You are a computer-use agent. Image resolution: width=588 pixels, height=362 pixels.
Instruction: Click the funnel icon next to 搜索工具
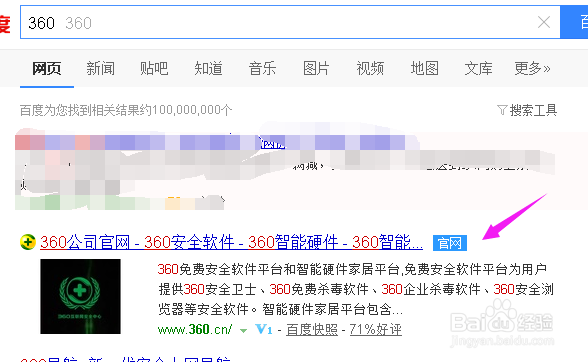(502, 110)
